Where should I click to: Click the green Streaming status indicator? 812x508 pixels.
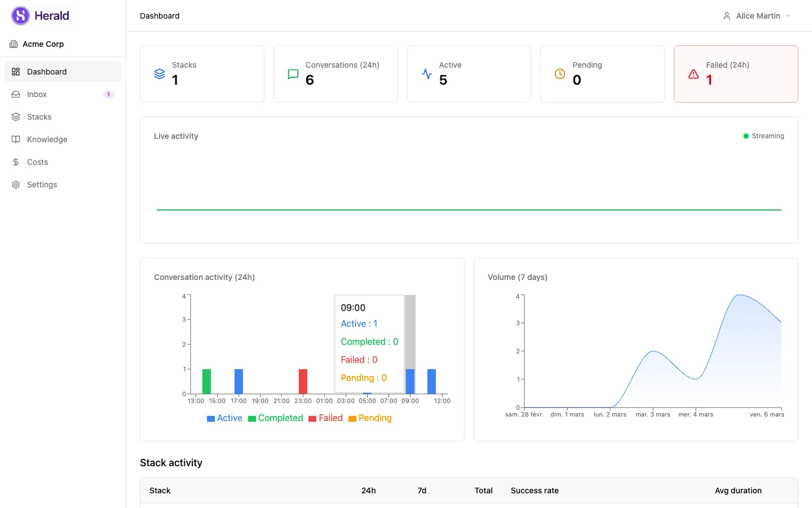tap(745, 135)
